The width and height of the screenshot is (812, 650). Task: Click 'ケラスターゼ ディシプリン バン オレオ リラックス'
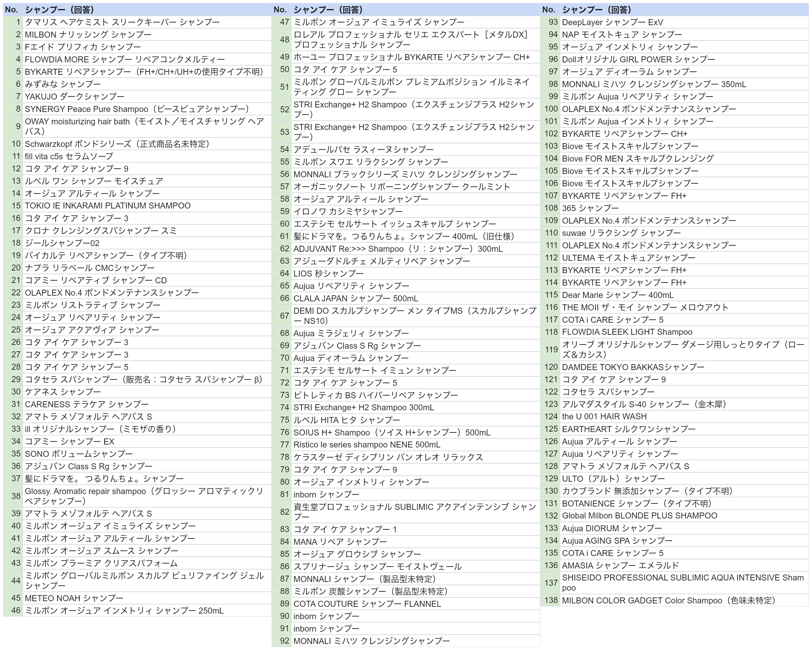[415, 457]
